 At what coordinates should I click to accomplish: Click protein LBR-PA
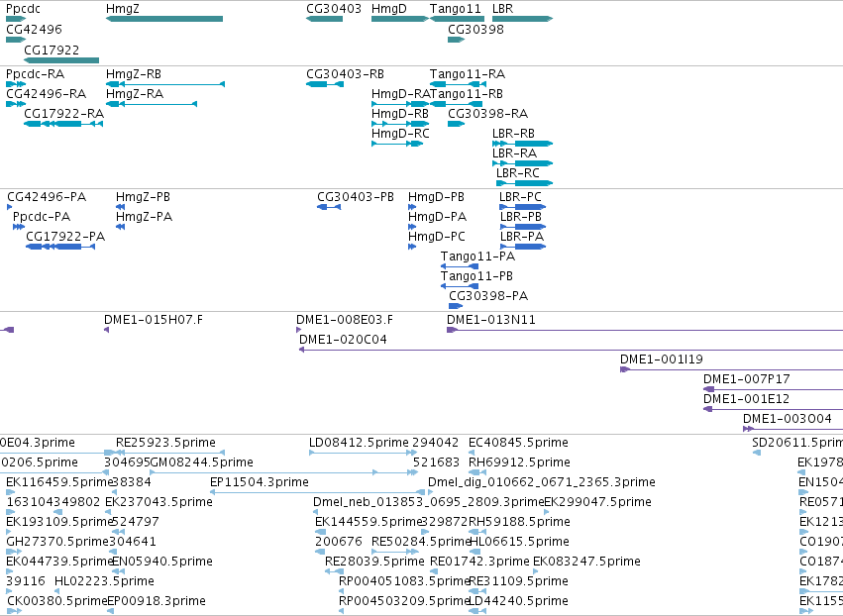click(x=521, y=237)
